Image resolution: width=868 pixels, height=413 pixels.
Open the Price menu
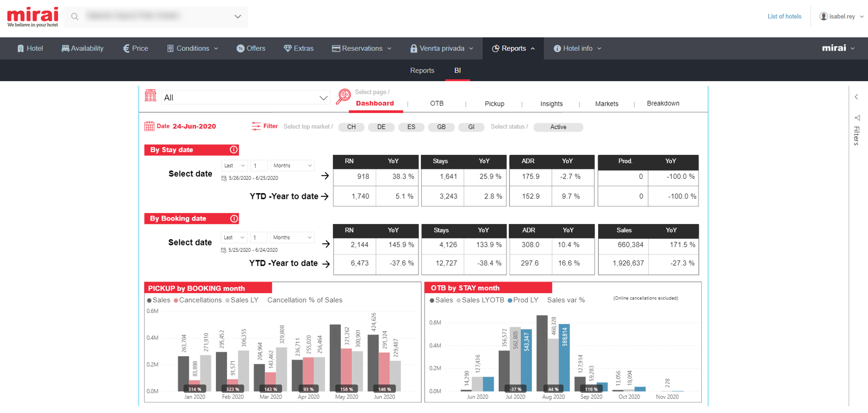135,48
